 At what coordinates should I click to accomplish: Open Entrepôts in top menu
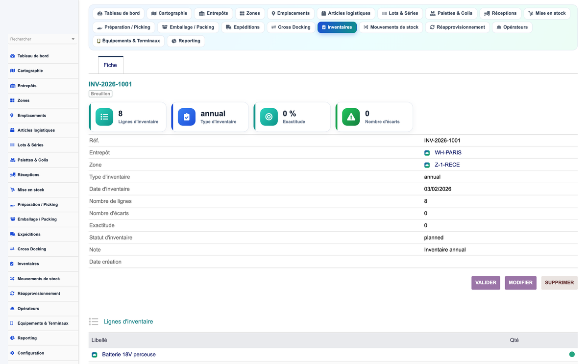click(x=213, y=13)
